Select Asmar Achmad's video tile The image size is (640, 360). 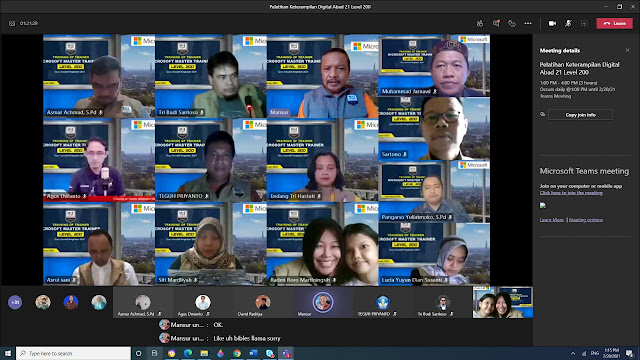[99, 76]
